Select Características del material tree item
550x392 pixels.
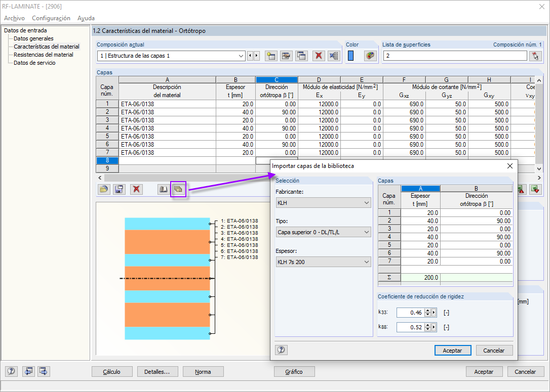(47, 47)
